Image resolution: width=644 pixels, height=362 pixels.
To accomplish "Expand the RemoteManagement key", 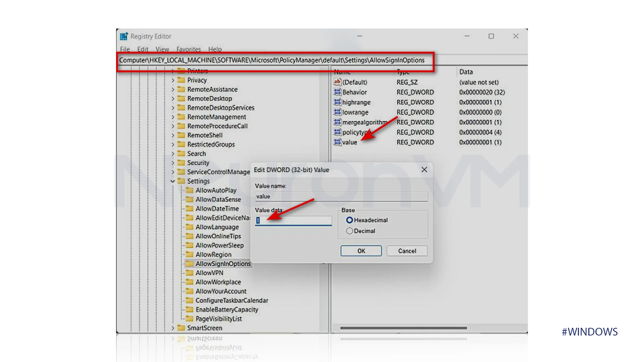I will (173, 117).
